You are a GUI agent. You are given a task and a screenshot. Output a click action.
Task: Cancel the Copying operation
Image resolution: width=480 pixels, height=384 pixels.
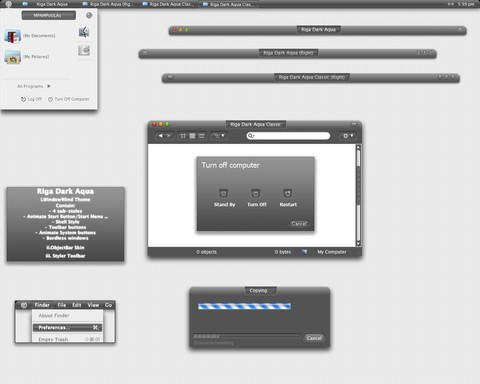[x=314, y=338]
